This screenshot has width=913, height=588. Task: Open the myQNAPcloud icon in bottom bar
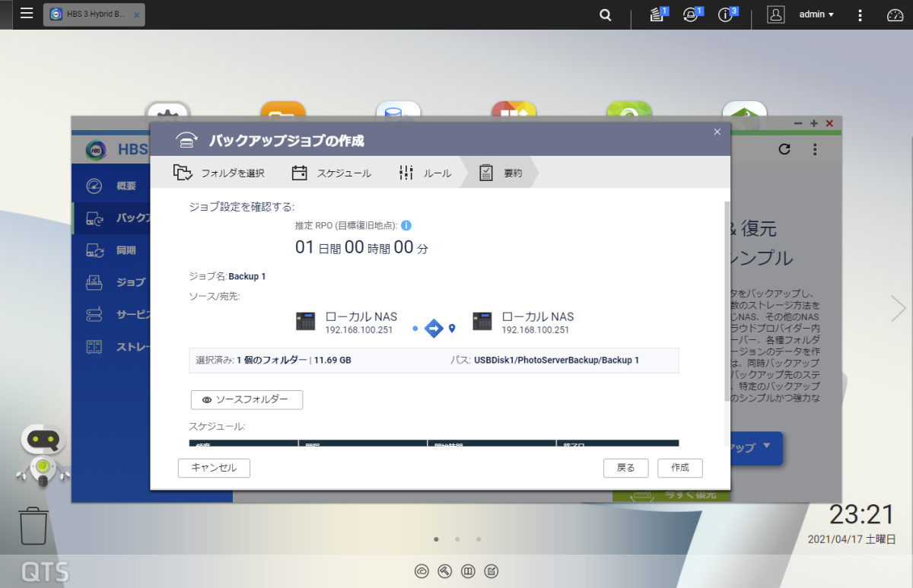[x=422, y=571]
